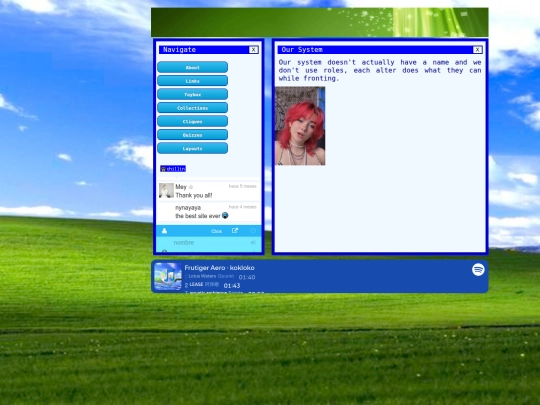This screenshot has height=405, width=540.
Task: Open the chatbox user profile icon
Action: (x=164, y=231)
